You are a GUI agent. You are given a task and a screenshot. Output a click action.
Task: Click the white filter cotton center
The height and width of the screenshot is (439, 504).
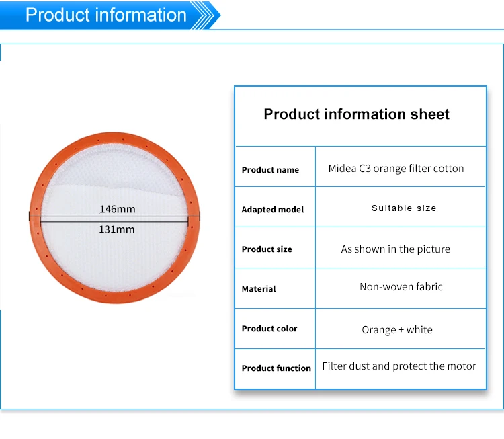[x=114, y=257]
